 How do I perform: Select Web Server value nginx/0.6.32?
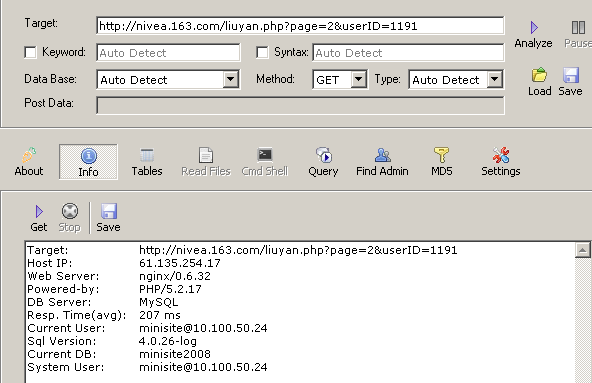[x=175, y=276]
